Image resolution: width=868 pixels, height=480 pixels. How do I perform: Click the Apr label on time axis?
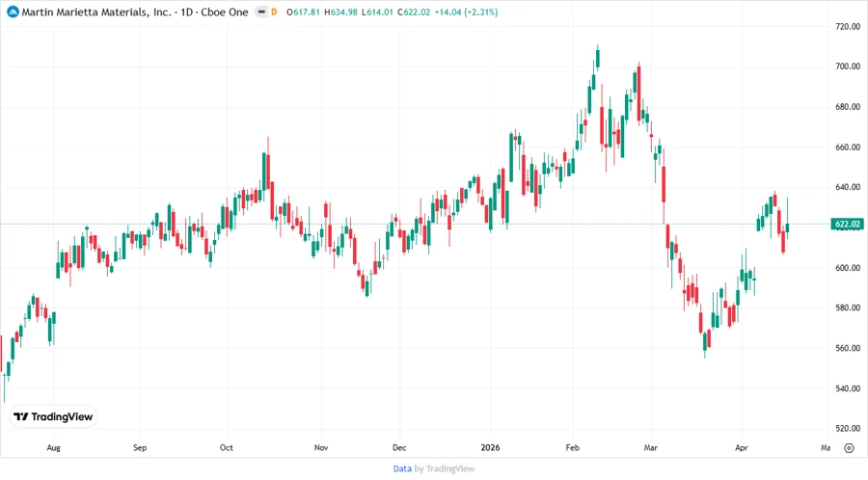pyautogui.click(x=742, y=447)
